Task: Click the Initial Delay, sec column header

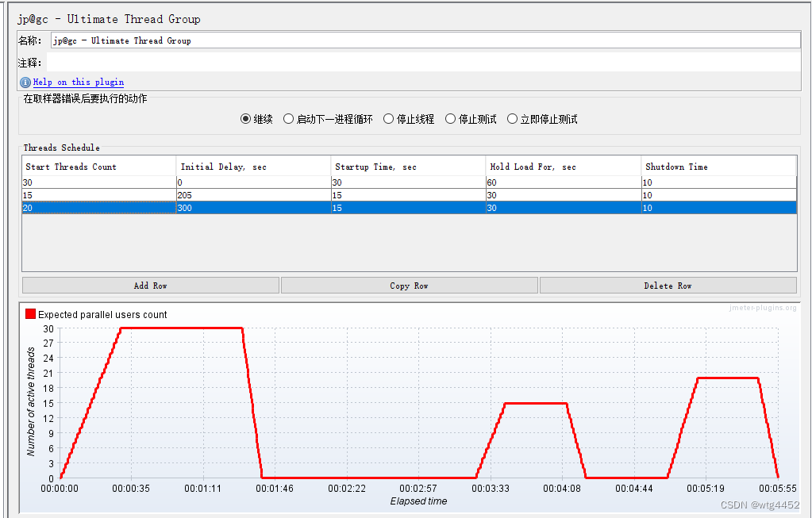Action: 254,167
